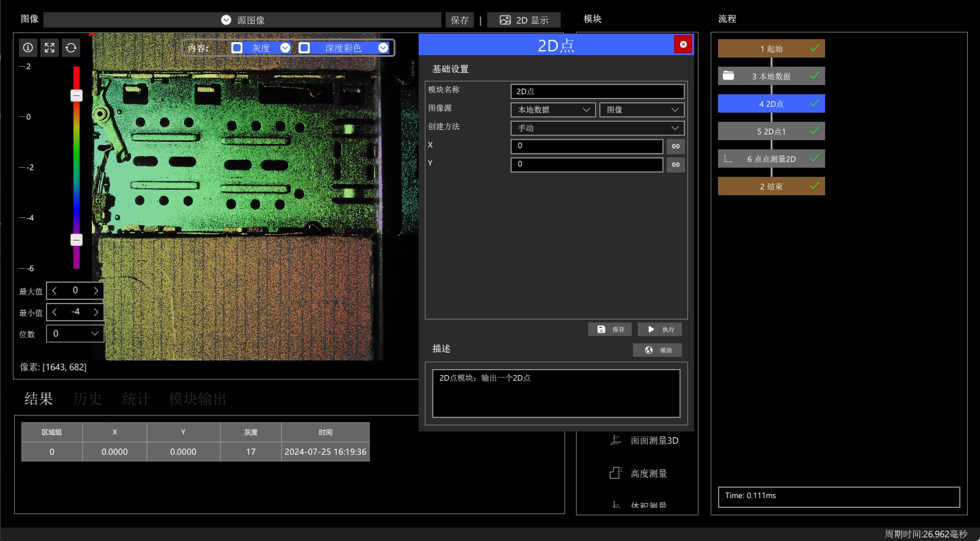Click the image info icon
The height and width of the screenshot is (541, 980).
28,48
